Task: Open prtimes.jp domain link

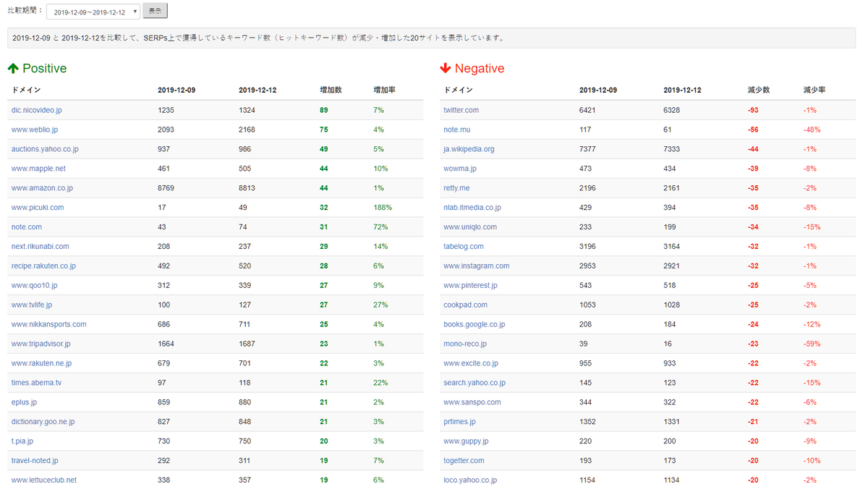Action: (x=460, y=422)
